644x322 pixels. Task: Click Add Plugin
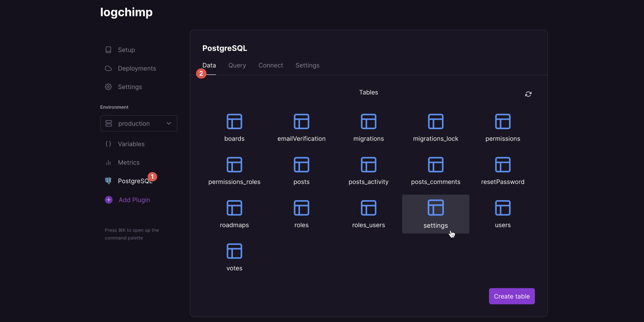134,200
